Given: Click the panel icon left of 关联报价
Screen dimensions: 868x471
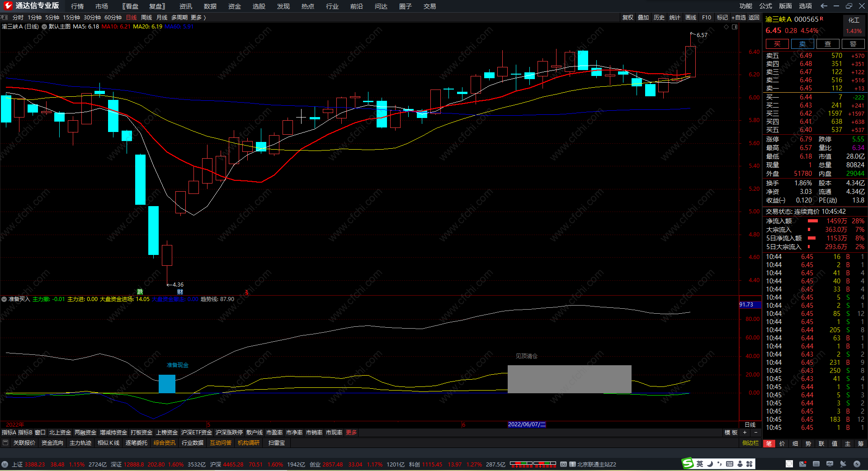Looking at the screenshot, I should pyautogui.click(x=5, y=443).
